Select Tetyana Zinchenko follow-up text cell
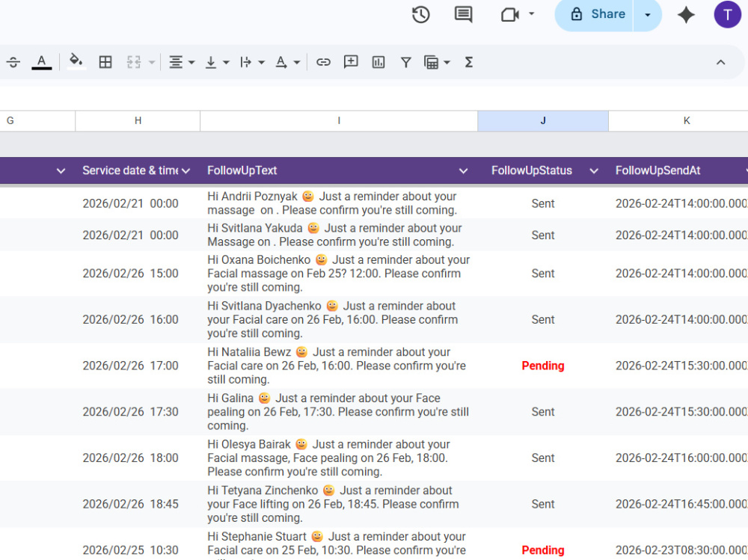The height and width of the screenshot is (560, 748). (339, 504)
